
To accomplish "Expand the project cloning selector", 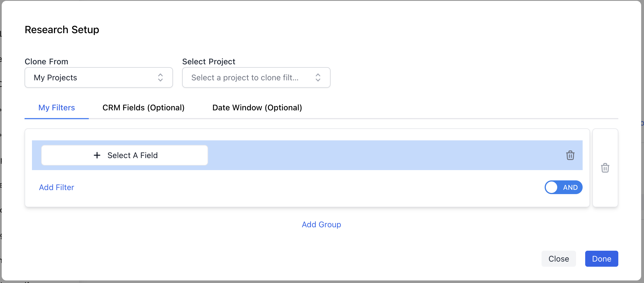I will [x=256, y=77].
